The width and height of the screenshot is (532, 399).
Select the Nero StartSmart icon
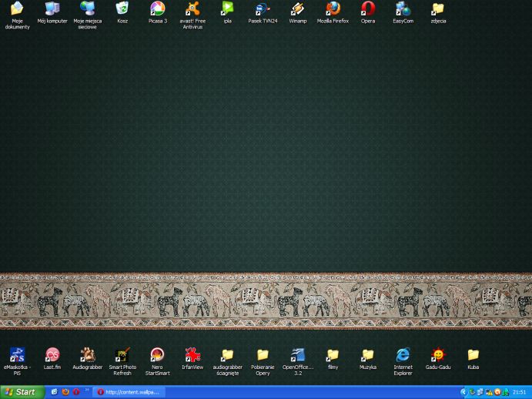pyautogui.click(x=157, y=355)
